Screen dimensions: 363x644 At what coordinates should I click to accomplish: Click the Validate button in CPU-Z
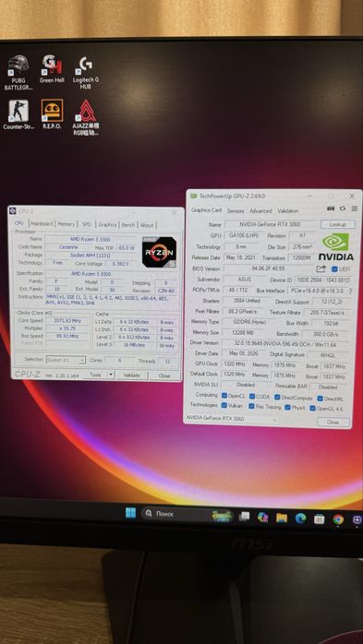pos(131,376)
